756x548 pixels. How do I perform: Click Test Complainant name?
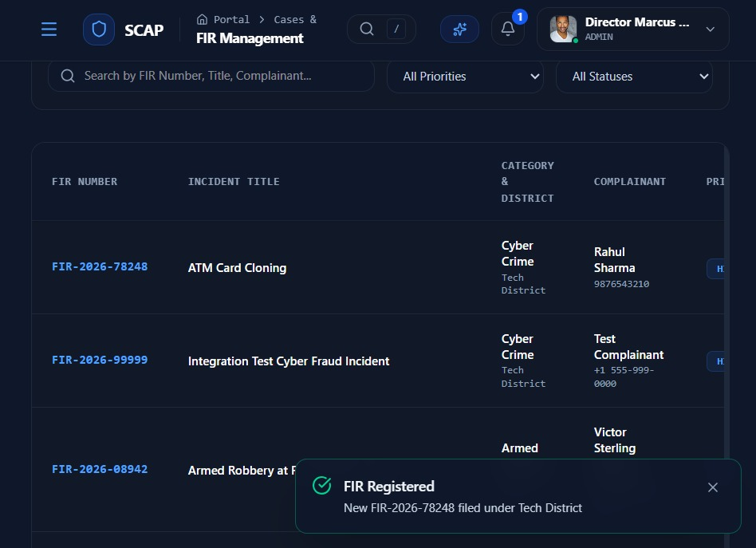click(628, 347)
